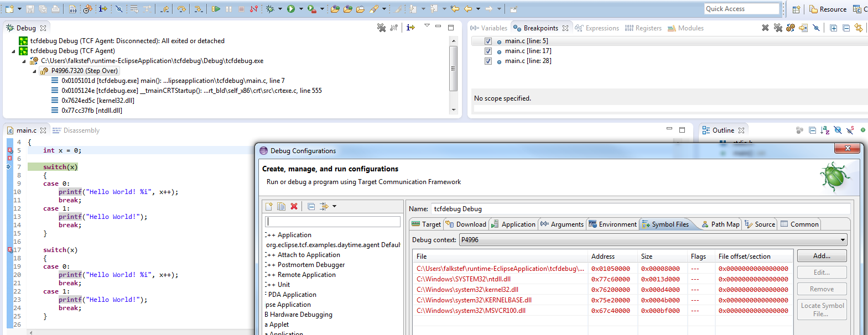Select Postmortem Debugger configuration type

305,265
